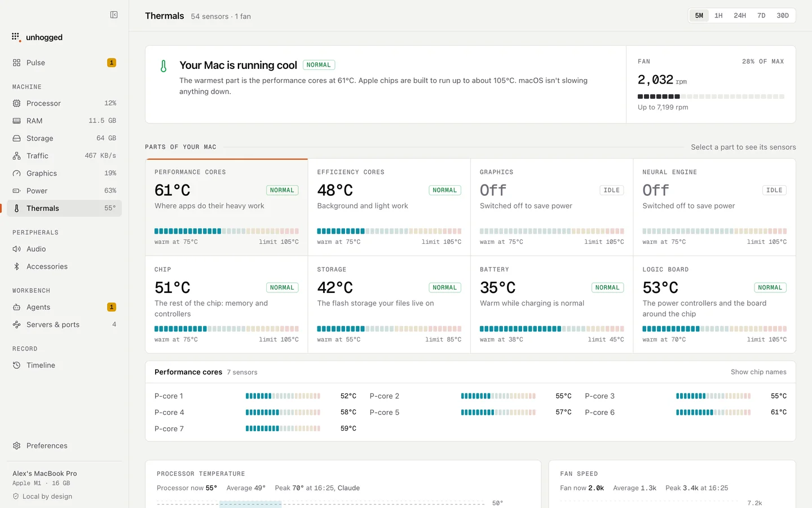The width and height of the screenshot is (812, 508).
Task: Toggle Show chip names
Action: (758, 372)
